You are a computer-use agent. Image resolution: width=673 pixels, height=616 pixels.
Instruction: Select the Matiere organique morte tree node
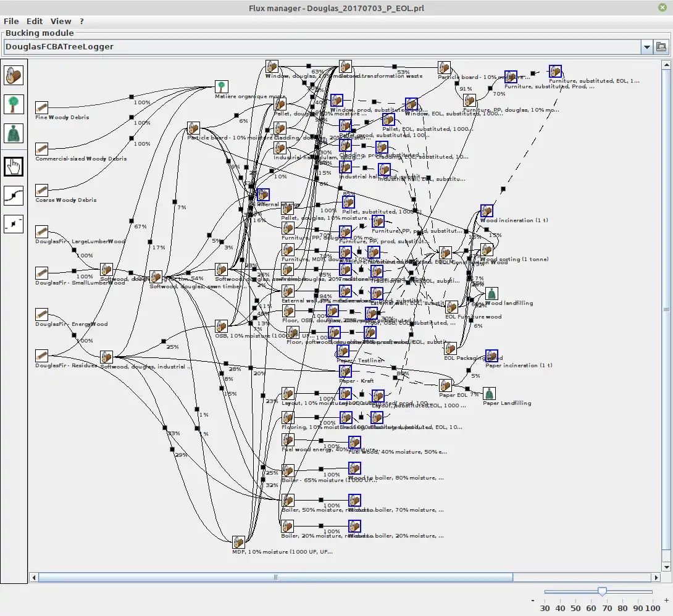coord(222,86)
